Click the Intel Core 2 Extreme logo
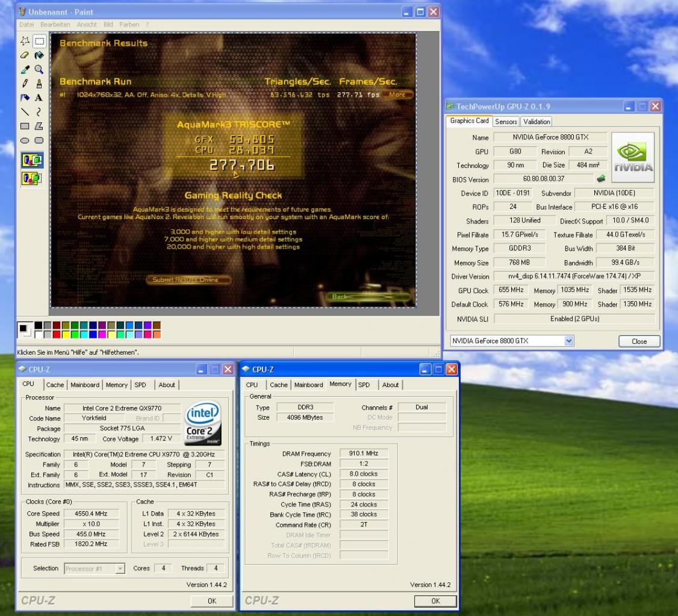678x616 pixels. (203, 424)
